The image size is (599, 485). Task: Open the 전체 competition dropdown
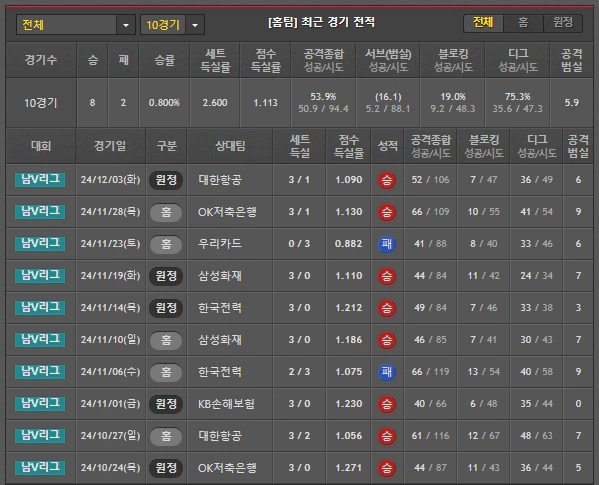[x=76, y=25]
